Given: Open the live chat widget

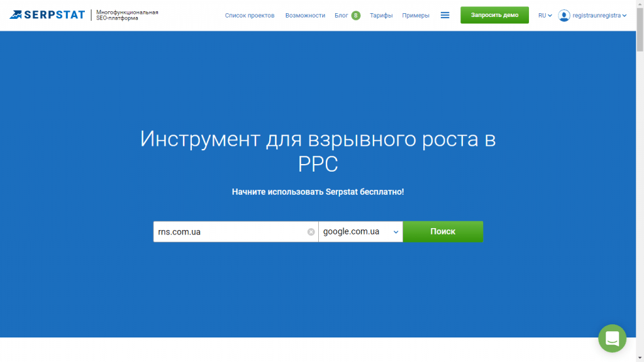Looking at the screenshot, I should pos(612,339).
